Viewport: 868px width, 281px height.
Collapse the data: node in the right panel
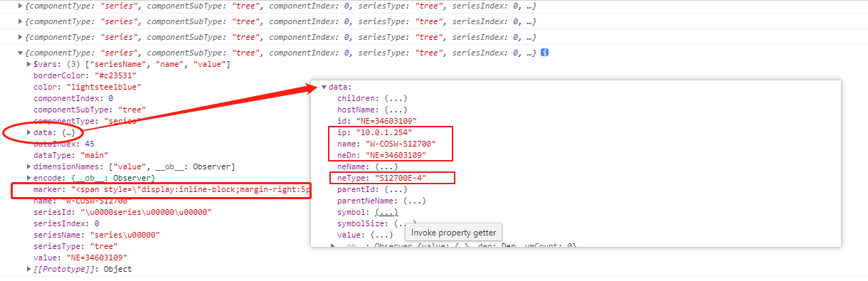[x=324, y=87]
